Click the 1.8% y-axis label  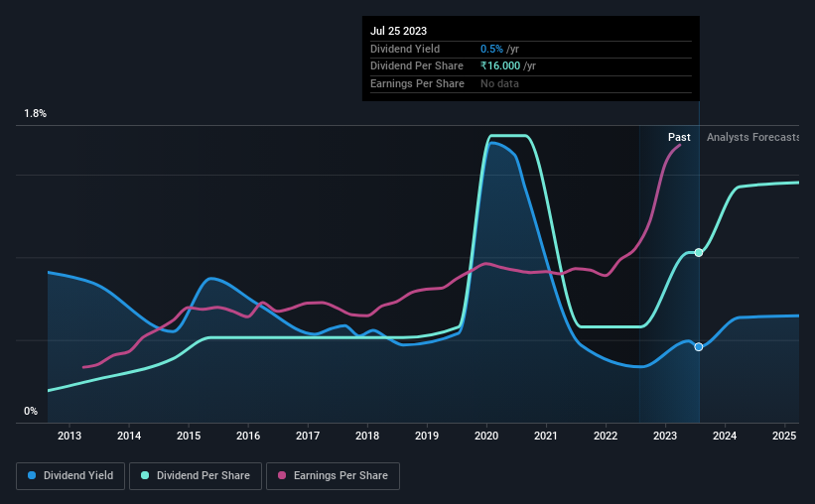36,113
